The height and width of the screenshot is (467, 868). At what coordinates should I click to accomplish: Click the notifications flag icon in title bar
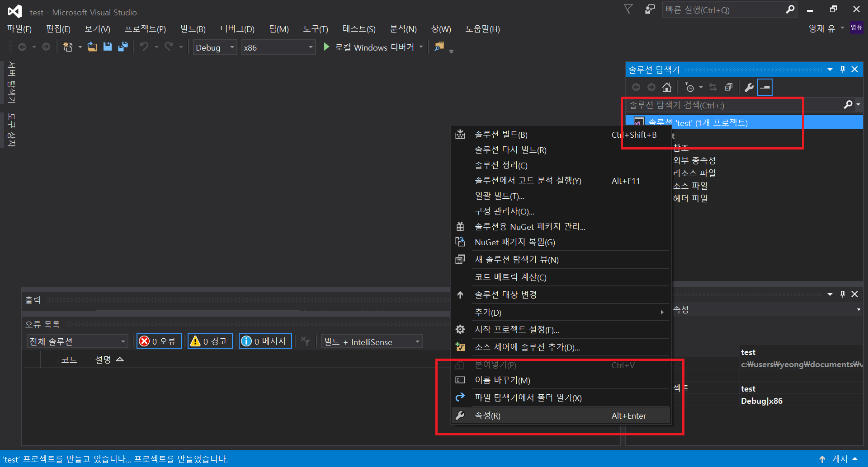coord(628,9)
